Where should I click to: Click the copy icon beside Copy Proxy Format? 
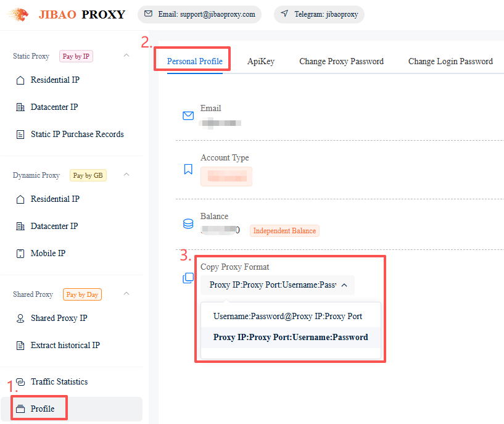[188, 278]
